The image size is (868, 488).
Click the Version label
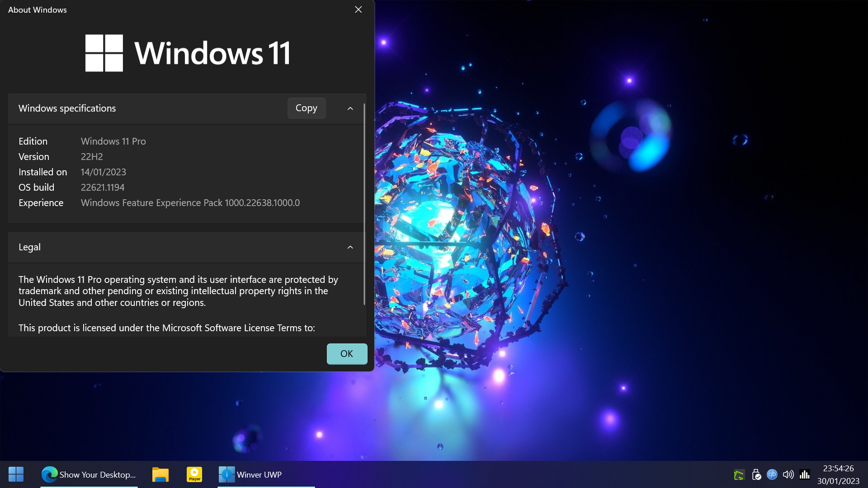[34, 156]
